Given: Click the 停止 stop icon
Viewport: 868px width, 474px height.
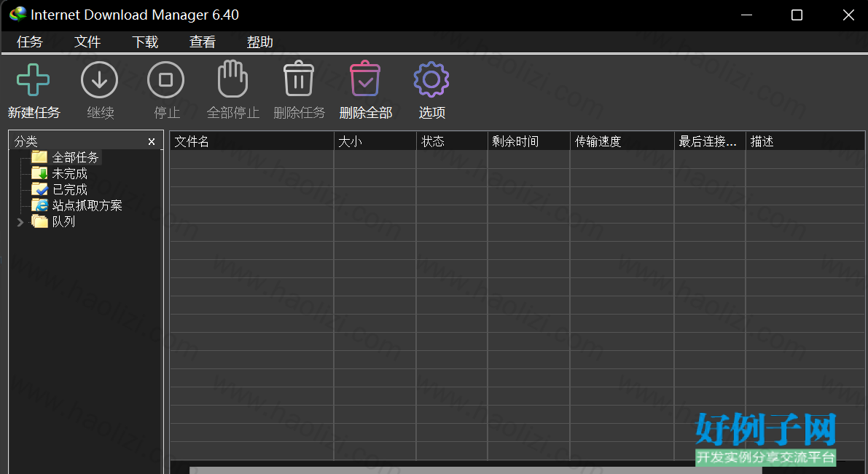Looking at the screenshot, I should pyautogui.click(x=165, y=79).
